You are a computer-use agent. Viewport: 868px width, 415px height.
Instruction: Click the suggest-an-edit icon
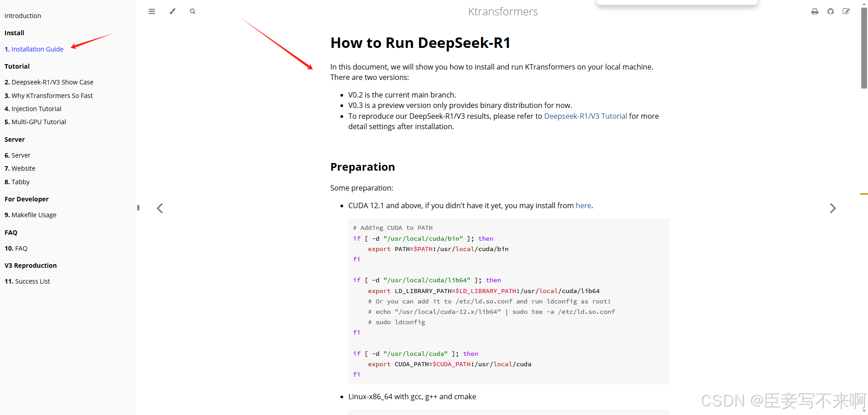(846, 11)
